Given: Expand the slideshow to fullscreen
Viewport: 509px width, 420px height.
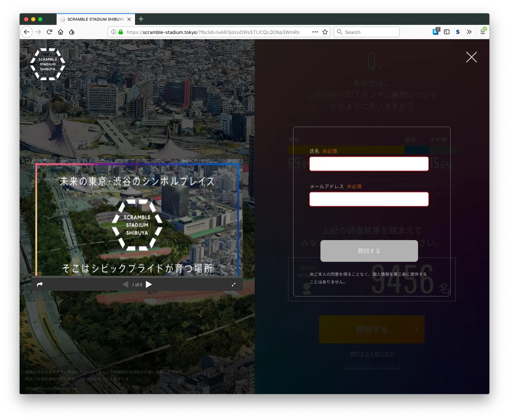Looking at the screenshot, I should 234,285.
